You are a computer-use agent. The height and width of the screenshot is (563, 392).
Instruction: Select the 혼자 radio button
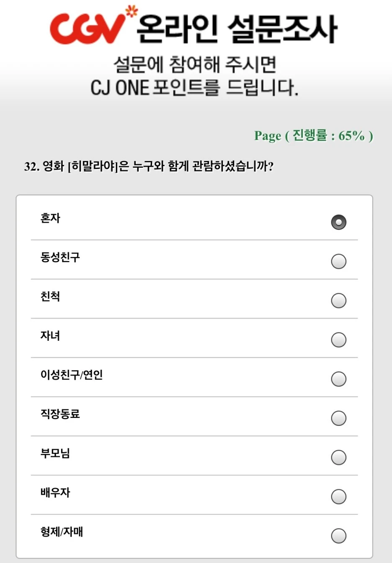(338, 222)
